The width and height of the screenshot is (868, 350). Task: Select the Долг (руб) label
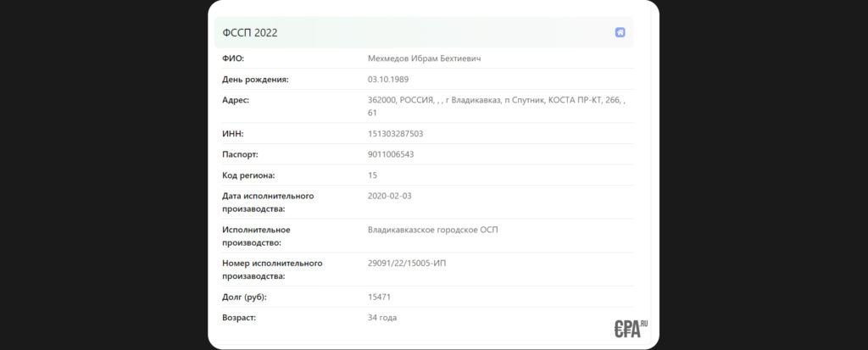point(250,297)
